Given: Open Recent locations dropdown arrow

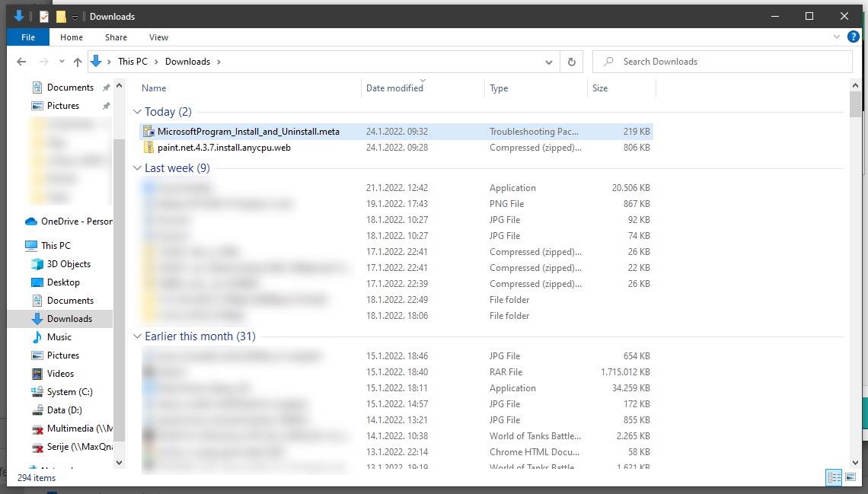Looking at the screenshot, I should [62, 62].
